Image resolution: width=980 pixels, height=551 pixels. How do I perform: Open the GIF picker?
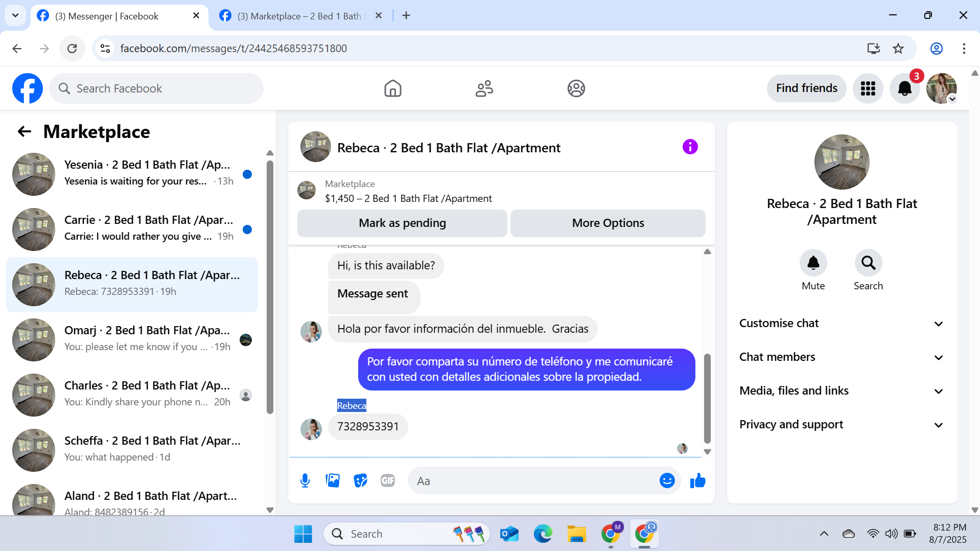388,480
